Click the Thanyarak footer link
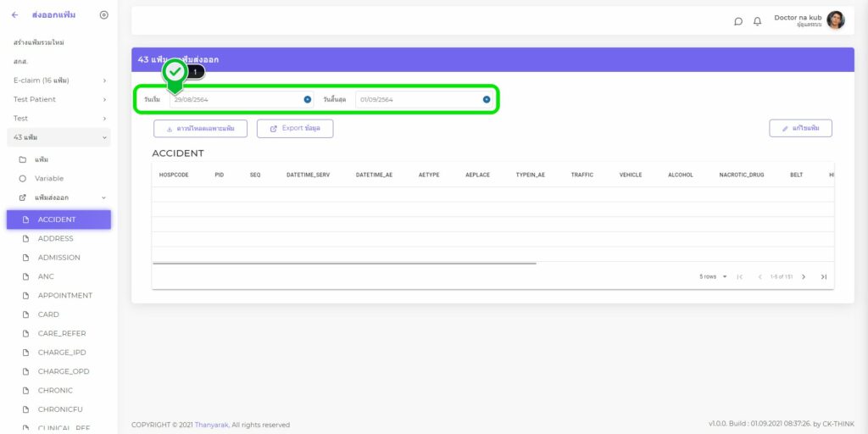The height and width of the screenshot is (434, 868). tap(211, 425)
